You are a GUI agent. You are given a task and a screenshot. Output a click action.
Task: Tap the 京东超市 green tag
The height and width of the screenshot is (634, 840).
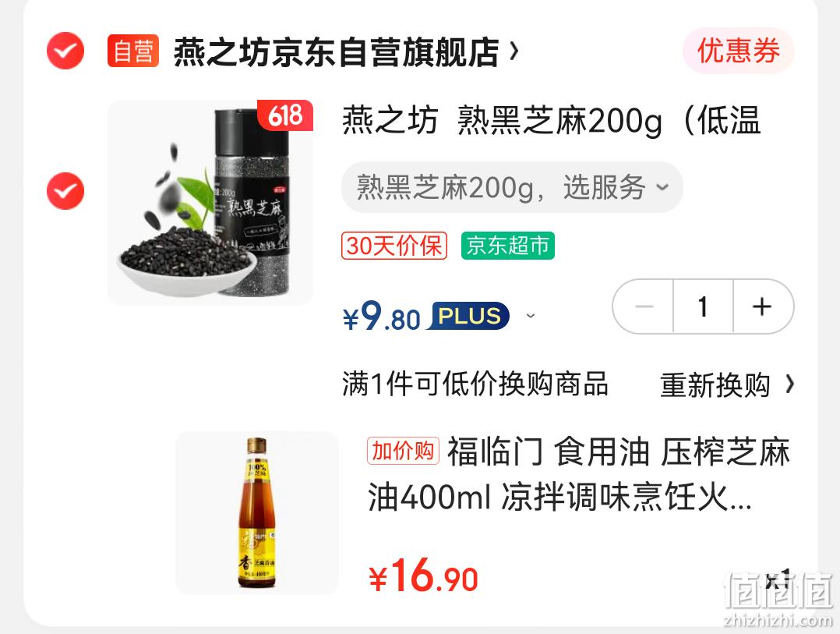pyautogui.click(x=508, y=246)
